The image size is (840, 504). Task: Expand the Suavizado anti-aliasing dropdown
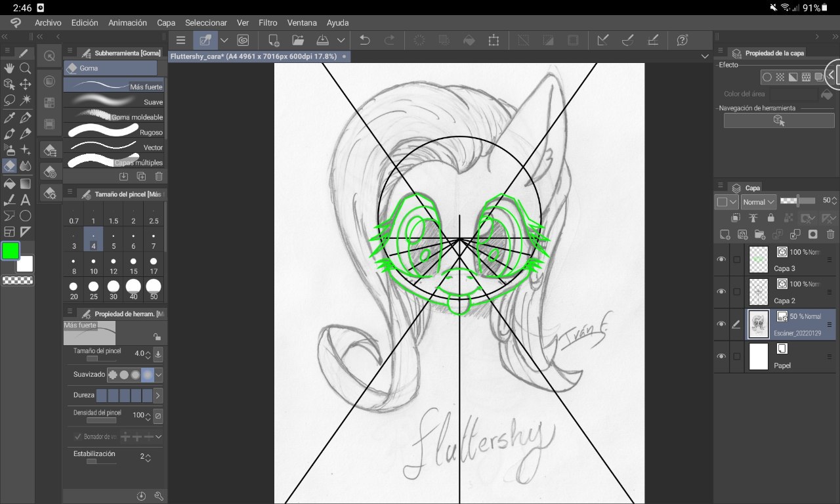[158, 375]
